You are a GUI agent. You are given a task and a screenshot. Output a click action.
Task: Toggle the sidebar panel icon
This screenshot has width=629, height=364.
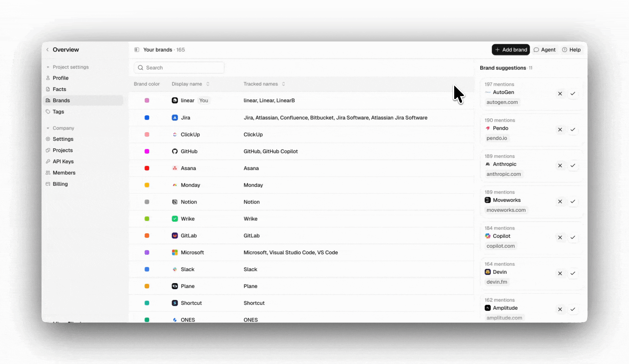[x=137, y=50]
